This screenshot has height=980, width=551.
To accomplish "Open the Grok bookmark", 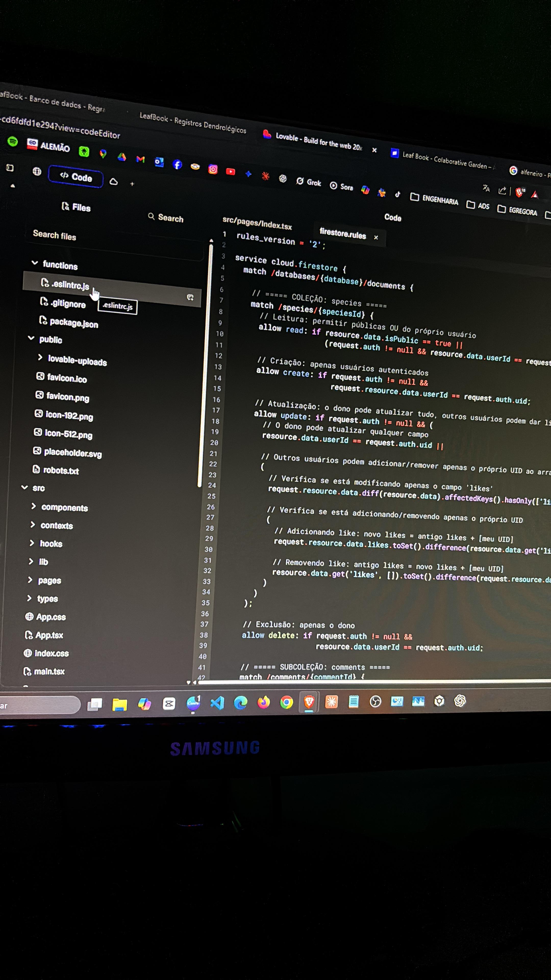I will point(308,182).
